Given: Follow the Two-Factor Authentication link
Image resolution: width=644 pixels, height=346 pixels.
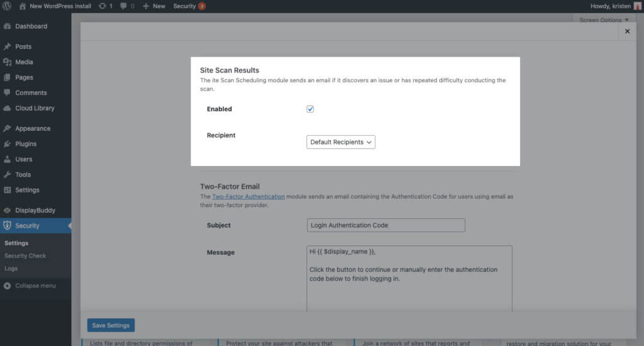Looking at the screenshot, I should pyautogui.click(x=248, y=197).
